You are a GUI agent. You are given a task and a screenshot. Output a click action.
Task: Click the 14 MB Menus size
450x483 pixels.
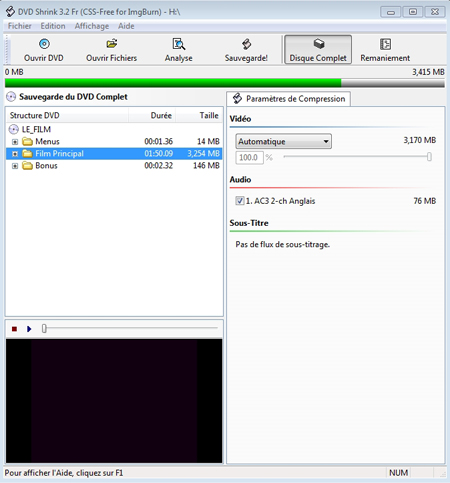coord(208,142)
